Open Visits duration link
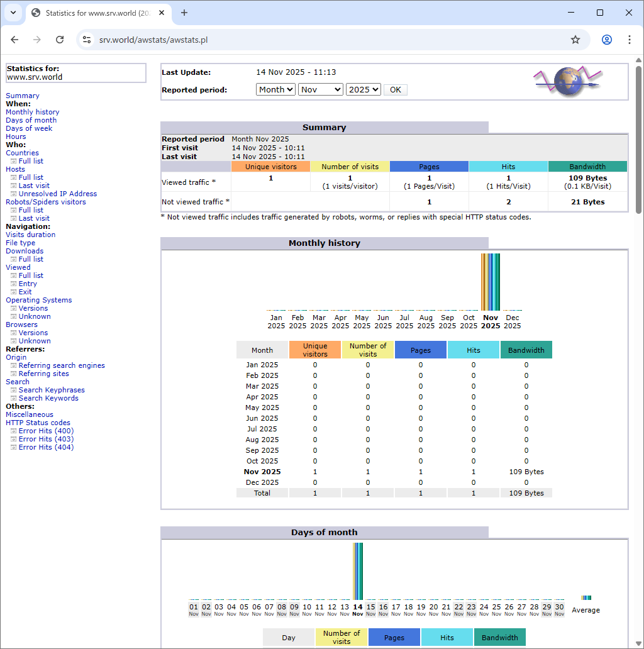This screenshot has width=644, height=649. click(x=30, y=235)
